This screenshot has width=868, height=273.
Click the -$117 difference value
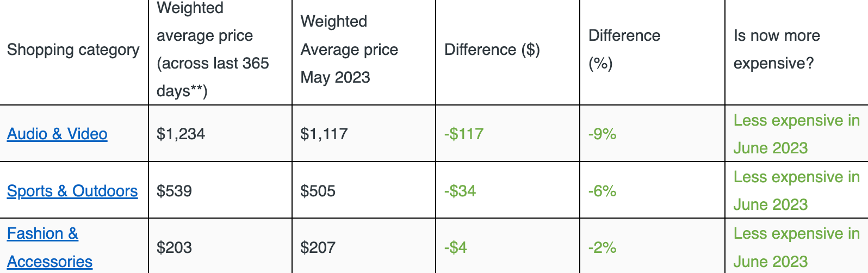464,134
